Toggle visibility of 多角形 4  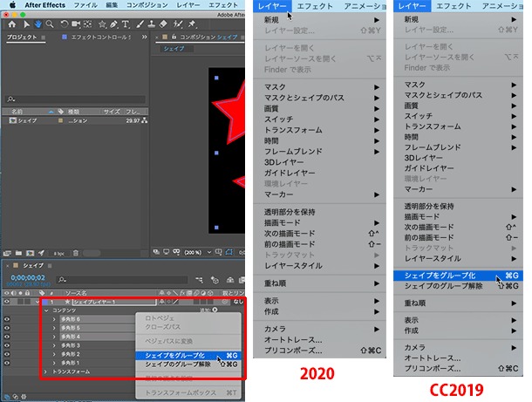[x=6, y=337]
